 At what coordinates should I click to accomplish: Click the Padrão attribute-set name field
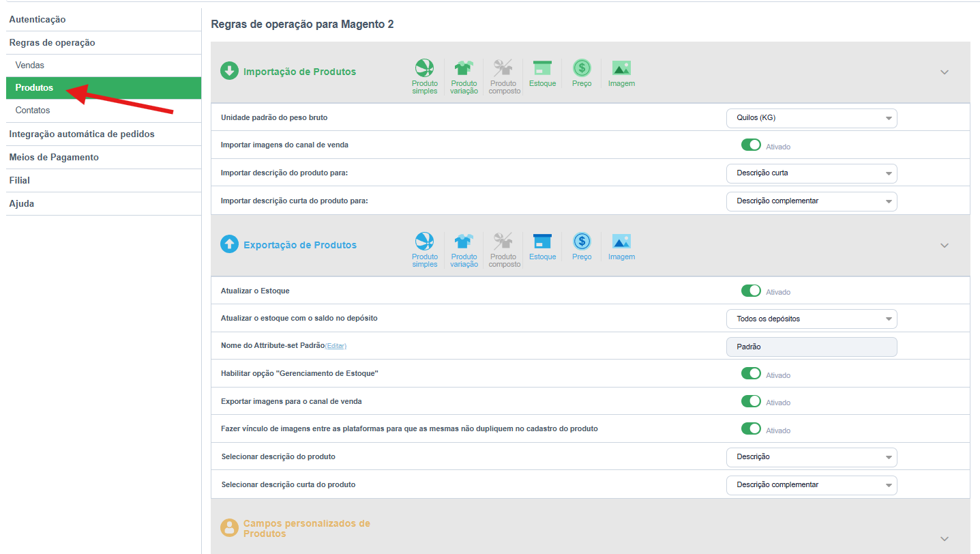pyautogui.click(x=812, y=347)
